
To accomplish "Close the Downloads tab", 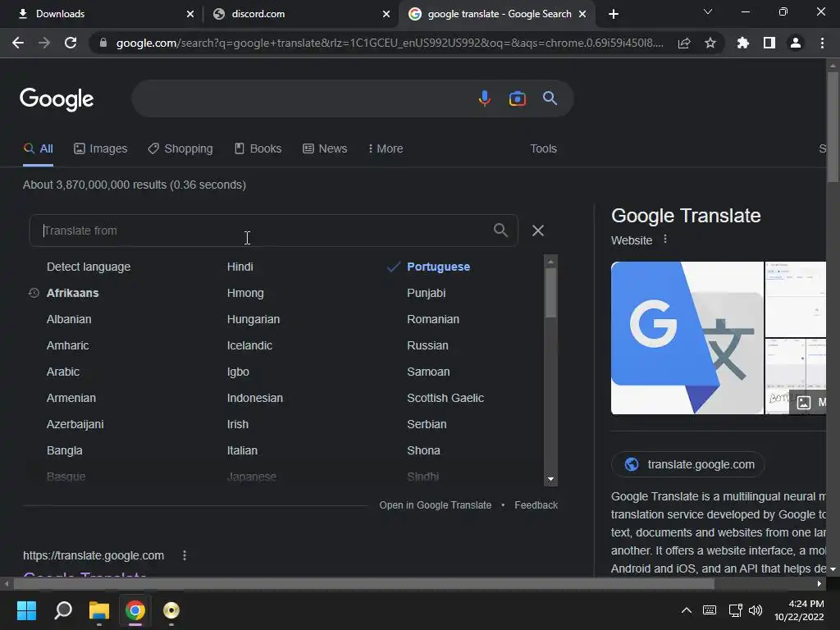I will [x=190, y=14].
